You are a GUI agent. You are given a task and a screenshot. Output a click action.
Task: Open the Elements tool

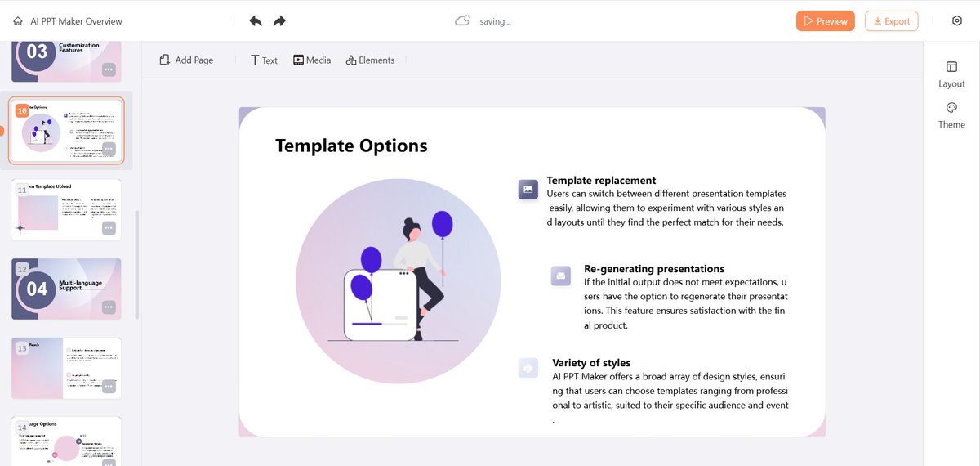tap(370, 60)
